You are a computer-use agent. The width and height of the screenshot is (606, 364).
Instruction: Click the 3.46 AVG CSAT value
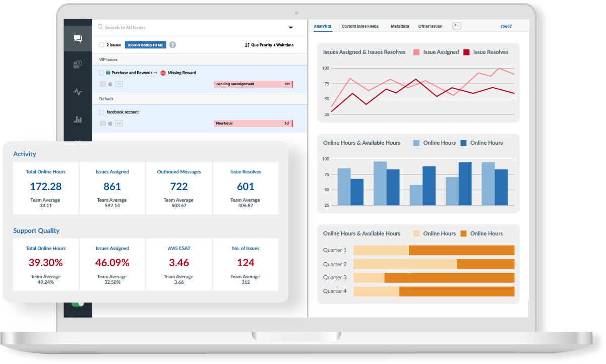tap(179, 263)
